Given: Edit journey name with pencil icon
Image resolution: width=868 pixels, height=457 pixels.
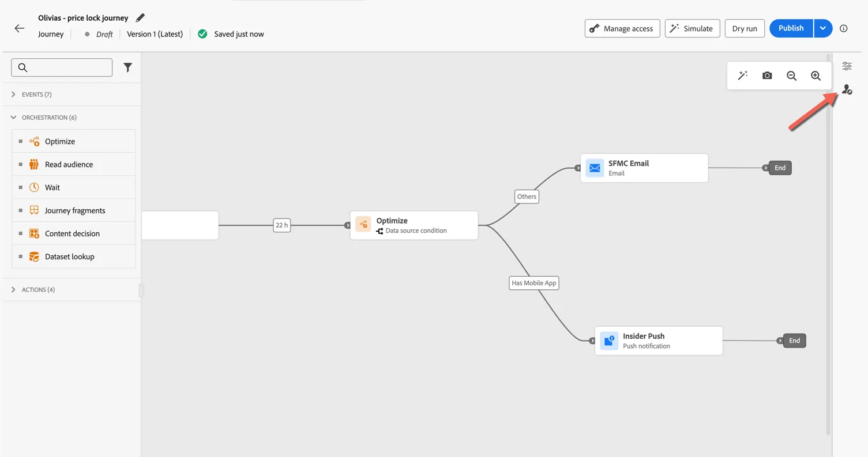Looking at the screenshot, I should (x=140, y=18).
